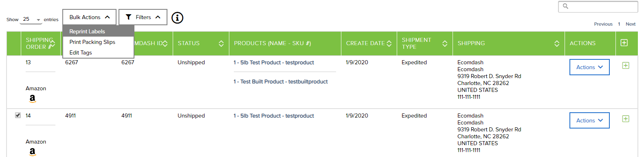Open Actions dropdown for order 13
Viewport: 644px width, 157px height.
coord(589,67)
